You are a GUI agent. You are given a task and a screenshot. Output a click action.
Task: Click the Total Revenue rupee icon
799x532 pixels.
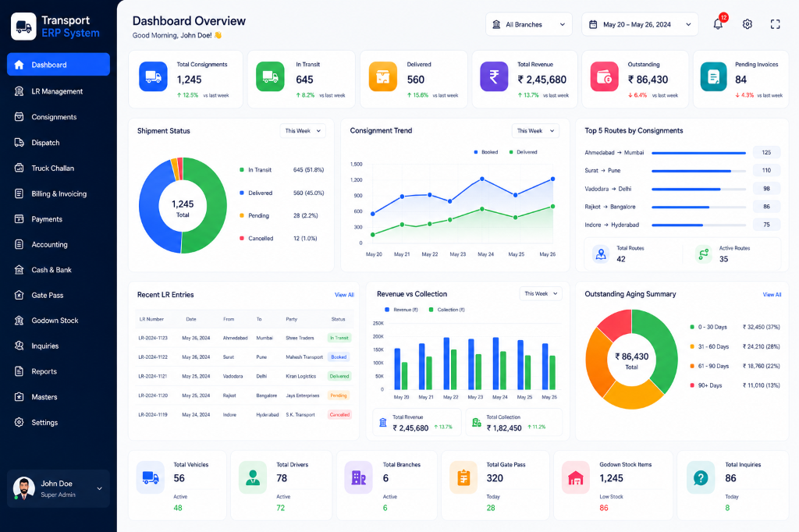[x=494, y=76]
